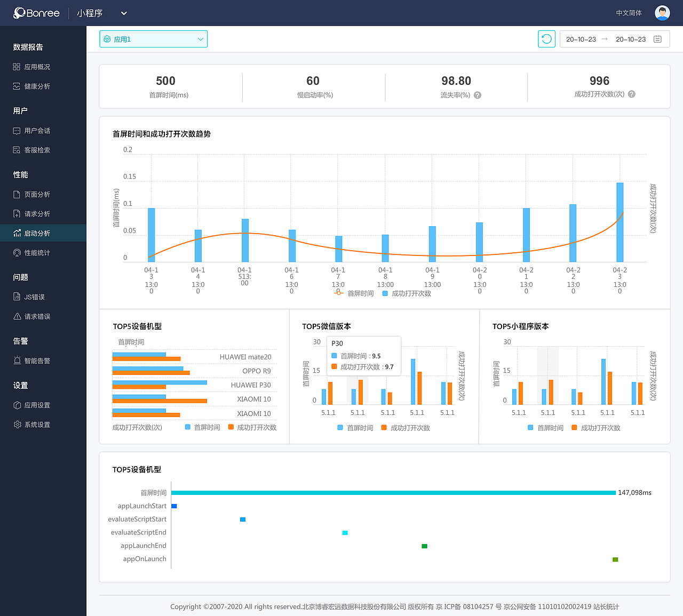This screenshot has height=616, width=683.
Task: Click the 500 首屏时间 value
Action: (x=165, y=81)
